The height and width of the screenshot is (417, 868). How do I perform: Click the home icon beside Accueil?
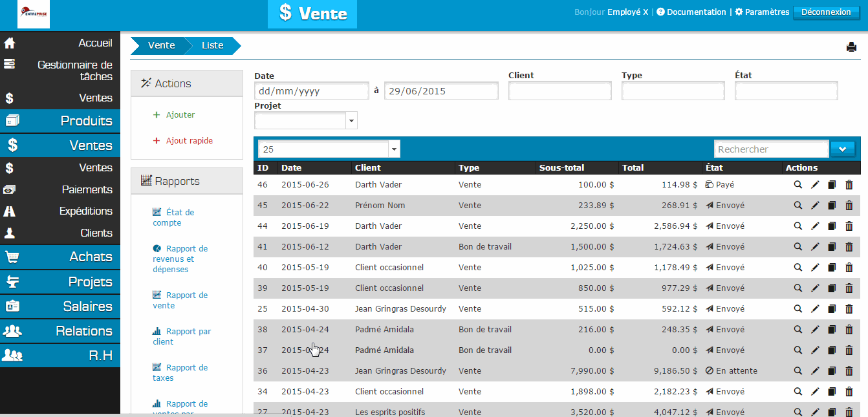tap(10, 43)
